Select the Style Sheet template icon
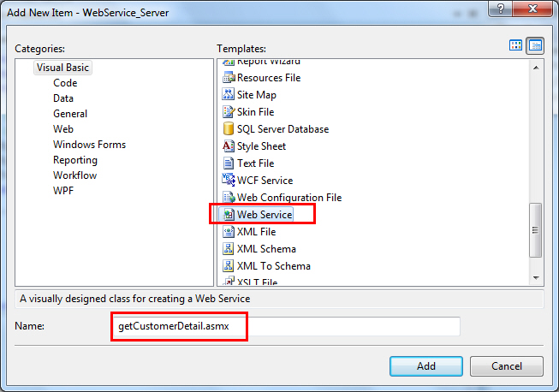The image size is (559, 392). point(229,146)
